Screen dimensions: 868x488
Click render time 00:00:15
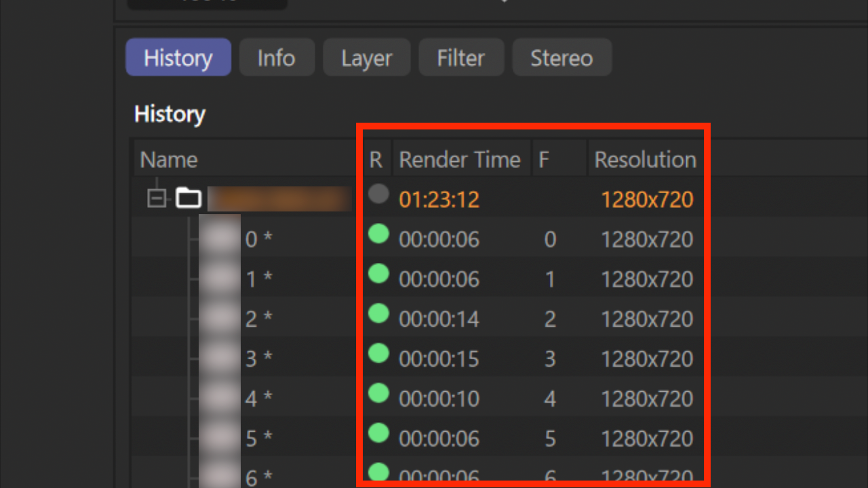(x=439, y=359)
